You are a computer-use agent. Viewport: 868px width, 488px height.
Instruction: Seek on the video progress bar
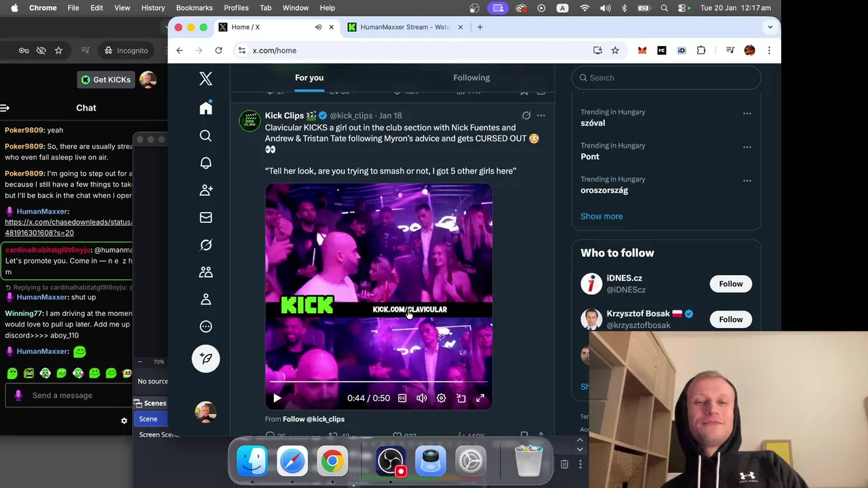point(378,382)
